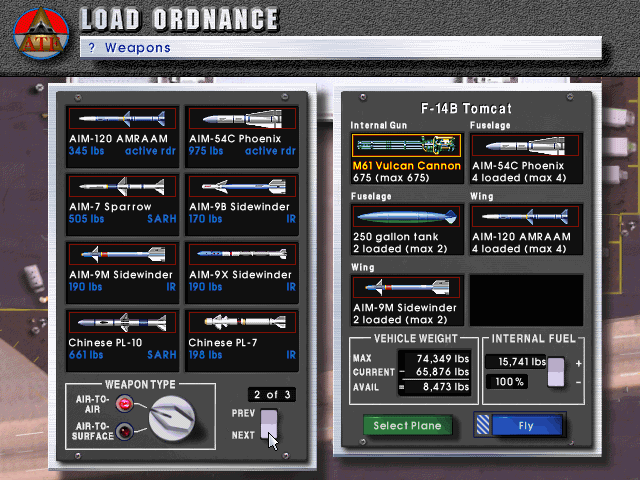This screenshot has height=480, width=640.
Task: Select the AIM-54C Phoenix missile image in weapons list
Action: [242, 118]
